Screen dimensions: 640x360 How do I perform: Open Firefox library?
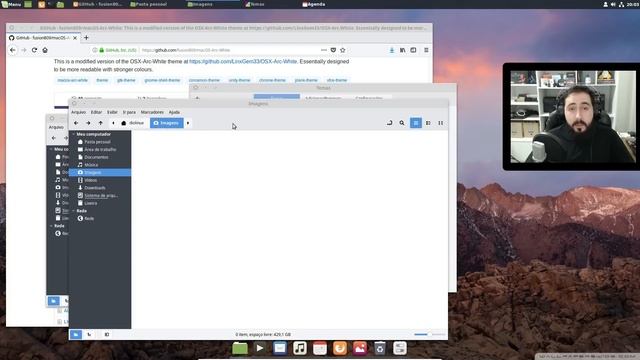(x=402, y=50)
